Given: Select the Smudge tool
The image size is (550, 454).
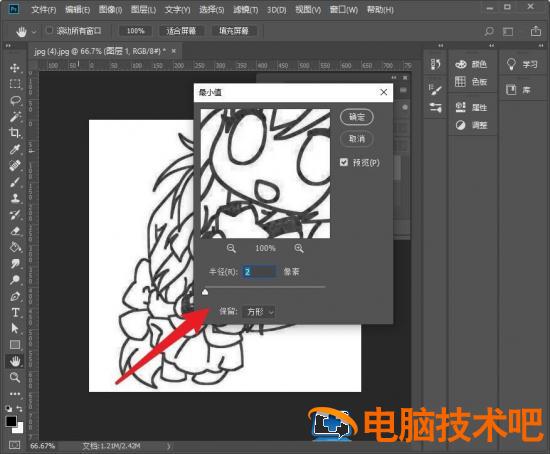Looking at the screenshot, I should [15, 263].
